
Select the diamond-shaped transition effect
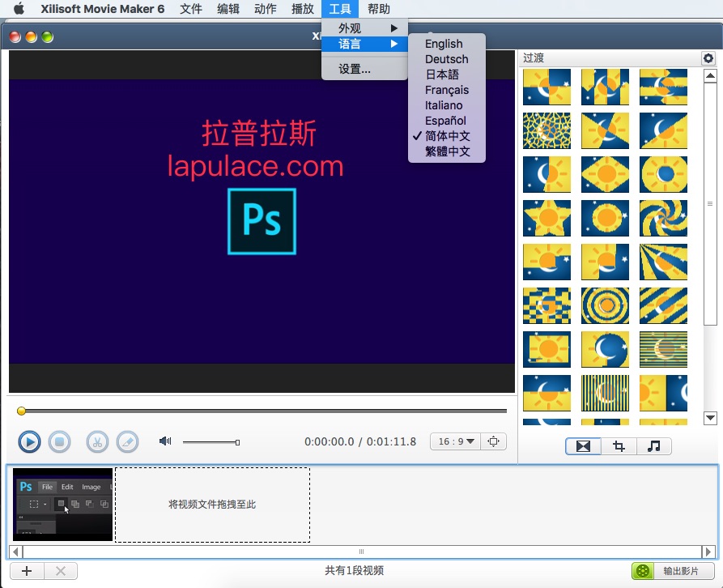click(605, 174)
